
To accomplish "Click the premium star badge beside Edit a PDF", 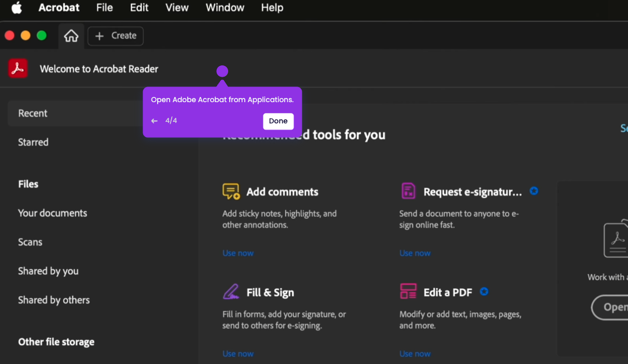I will (484, 291).
